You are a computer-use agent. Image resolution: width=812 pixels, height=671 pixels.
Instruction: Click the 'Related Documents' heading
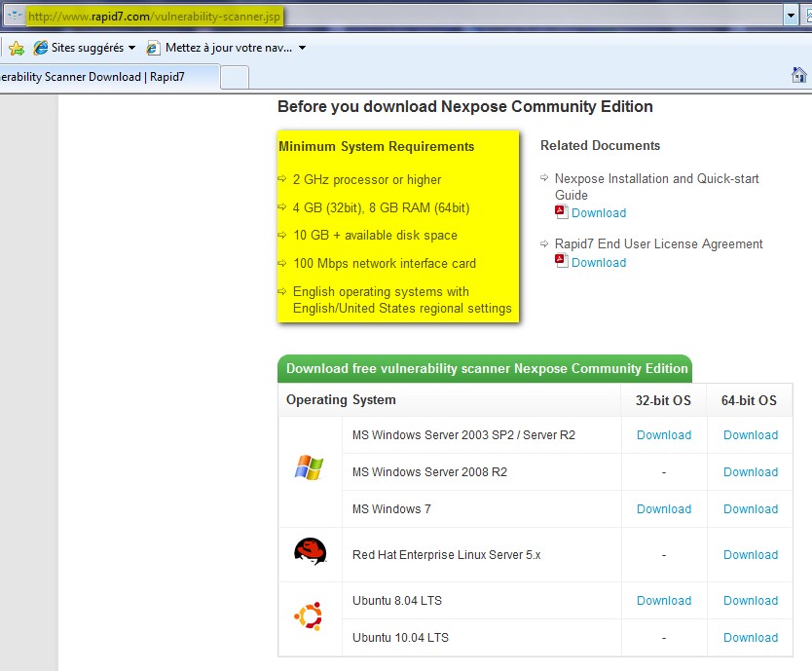point(600,146)
